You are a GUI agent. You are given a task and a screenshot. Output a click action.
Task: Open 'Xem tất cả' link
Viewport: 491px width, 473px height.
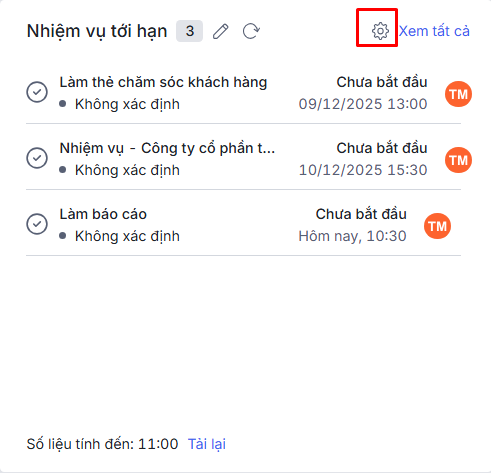pyautogui.click(x=434, y=31)
